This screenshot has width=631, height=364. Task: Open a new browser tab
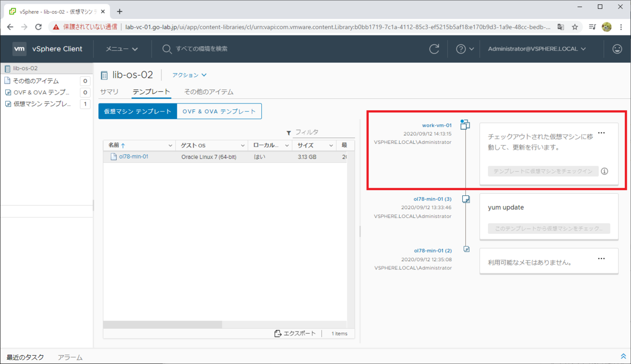[119, 11]
